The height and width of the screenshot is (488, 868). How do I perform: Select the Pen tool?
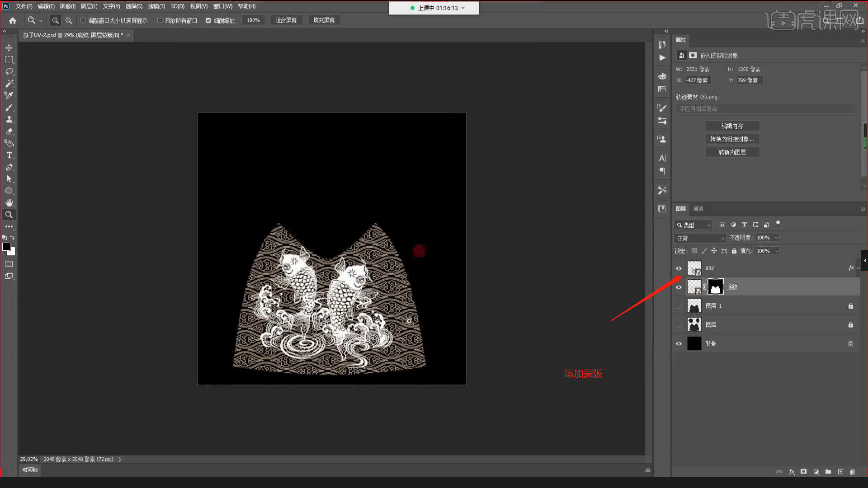[9, 167]
